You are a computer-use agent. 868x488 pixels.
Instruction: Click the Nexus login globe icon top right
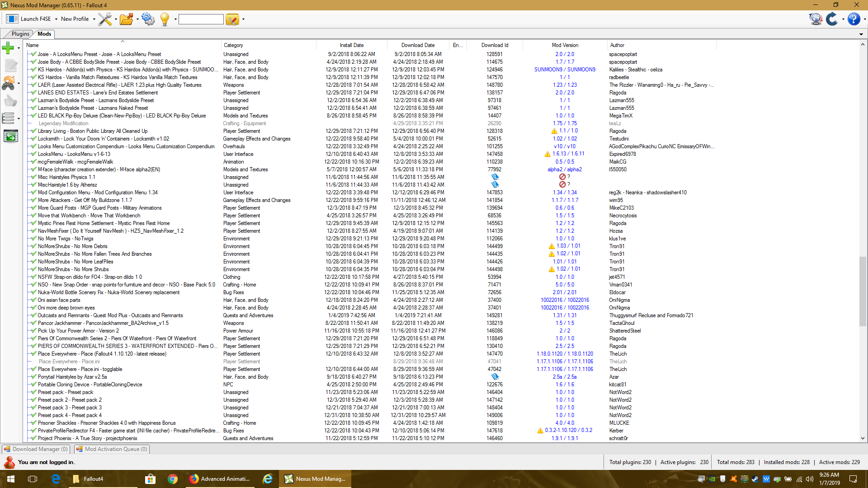click(x=816, y=19)
